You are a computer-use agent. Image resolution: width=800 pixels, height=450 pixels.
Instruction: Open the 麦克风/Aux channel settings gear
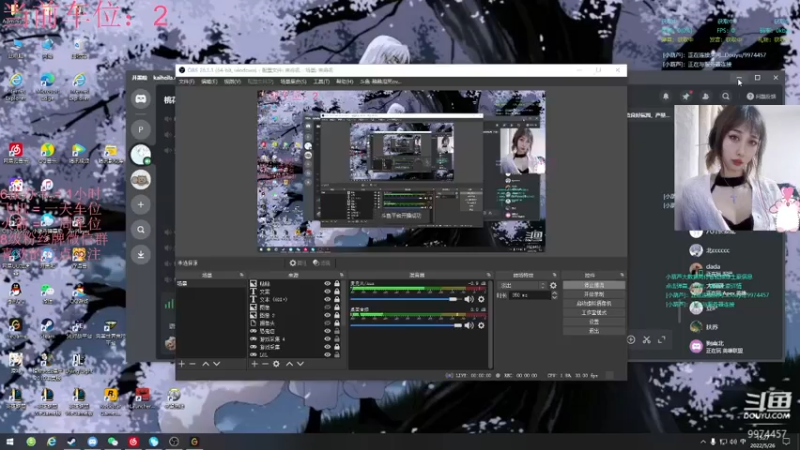[481, 299]
